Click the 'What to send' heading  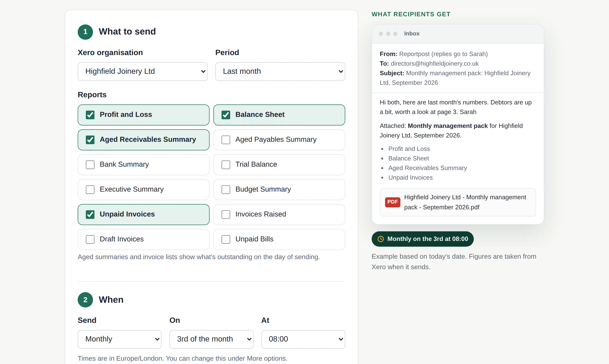click(x=127, y=32)
